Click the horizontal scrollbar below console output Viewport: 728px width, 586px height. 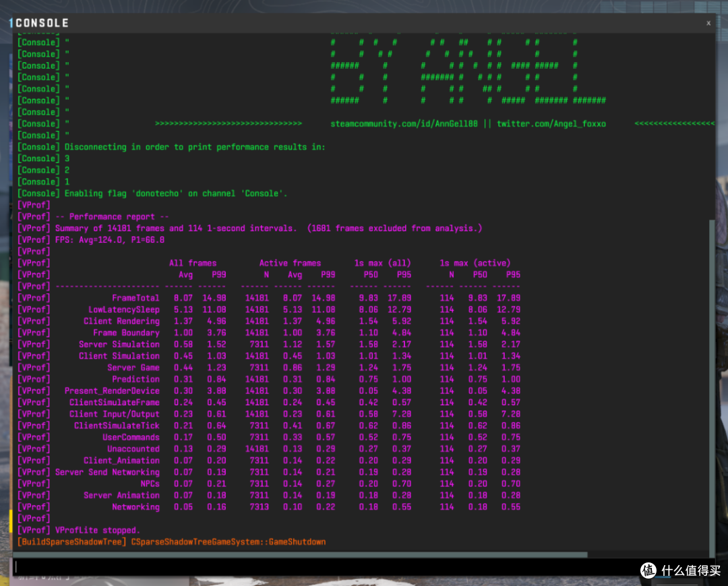click(x=301, y=554)
